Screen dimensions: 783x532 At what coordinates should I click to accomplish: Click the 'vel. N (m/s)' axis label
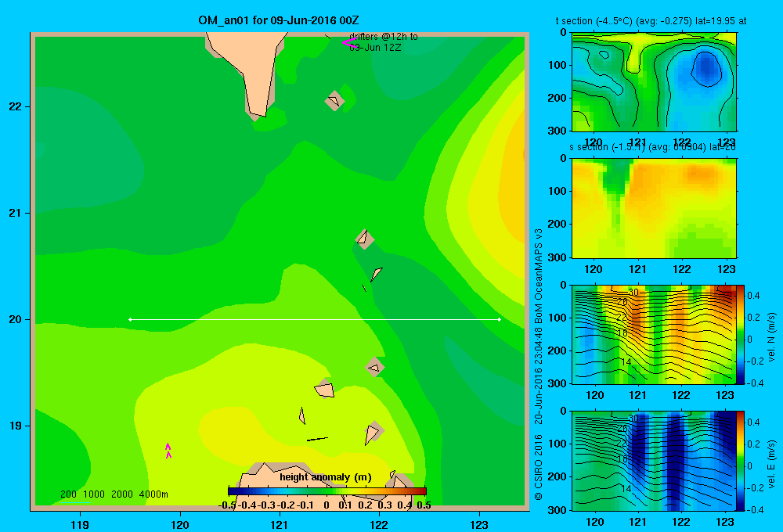(x=771, y=337)
